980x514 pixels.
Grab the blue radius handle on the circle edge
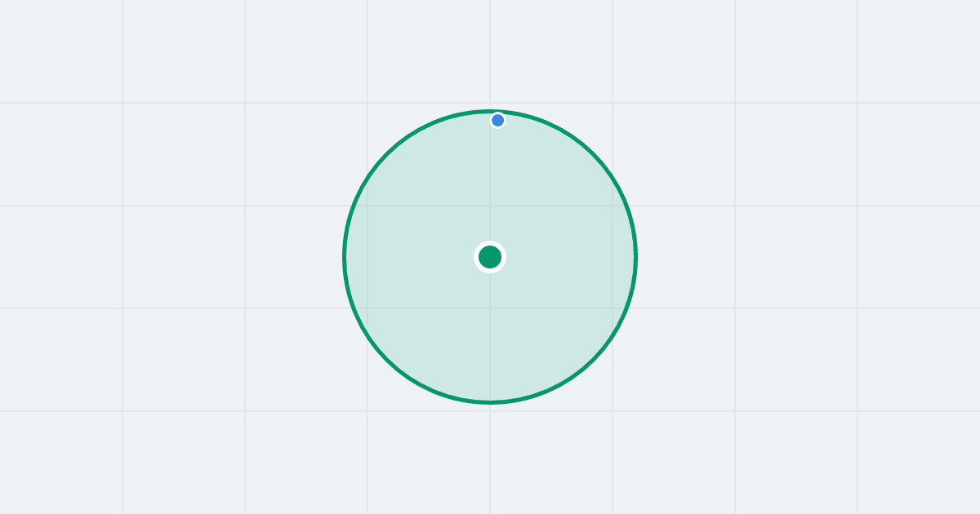pyautogui.click(x=497, y=120)
